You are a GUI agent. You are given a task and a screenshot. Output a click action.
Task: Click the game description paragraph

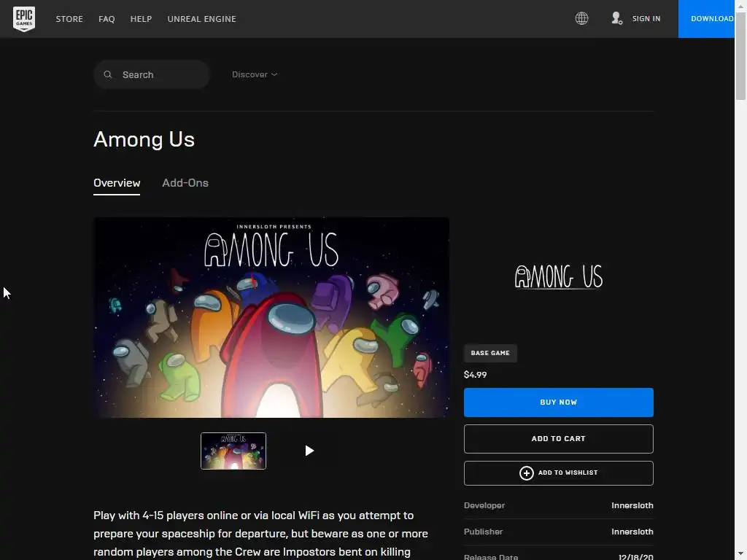pyautogui.click(x=260, y=534)
